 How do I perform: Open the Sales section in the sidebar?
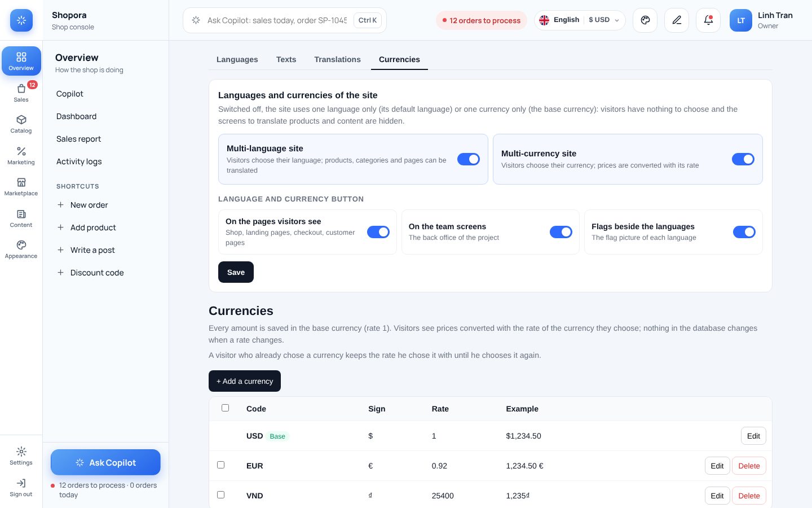pyautogui.click(x=21, y=93)
